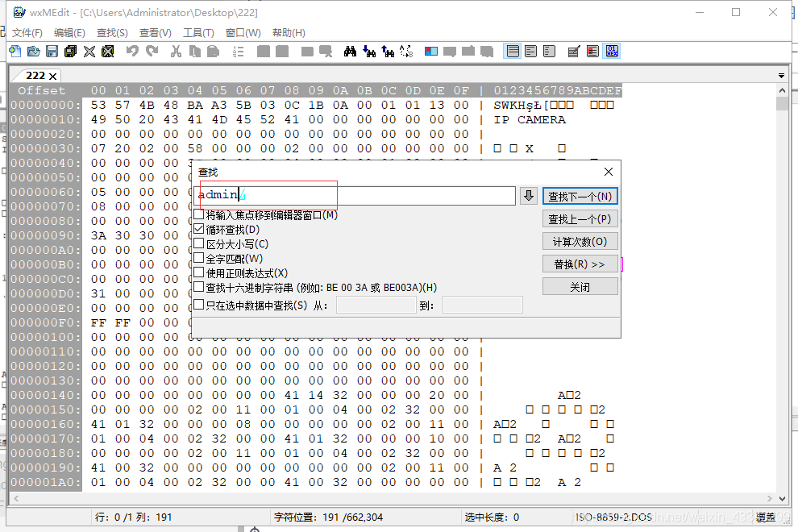Uncheck the 循环查找(D) wrap-around checkbox

199,229
